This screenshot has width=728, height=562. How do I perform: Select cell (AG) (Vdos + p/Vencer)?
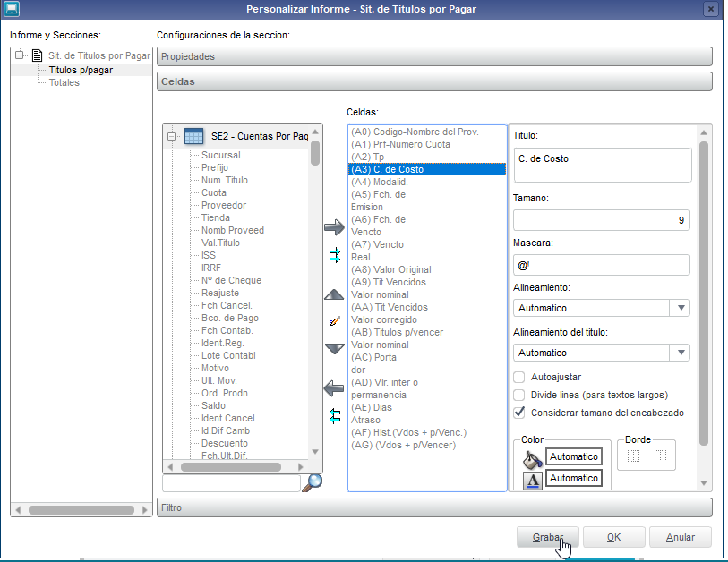tap(426, 445)
